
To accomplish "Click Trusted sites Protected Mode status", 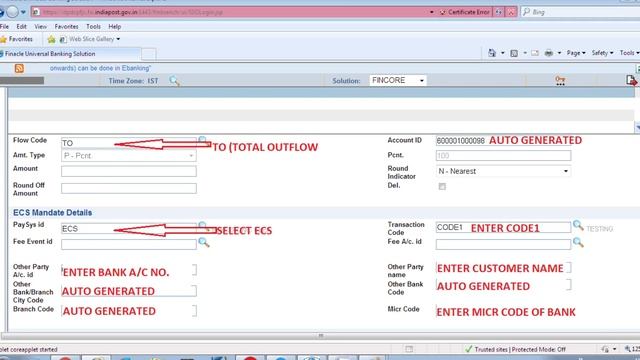I will (x=516, y=349).
